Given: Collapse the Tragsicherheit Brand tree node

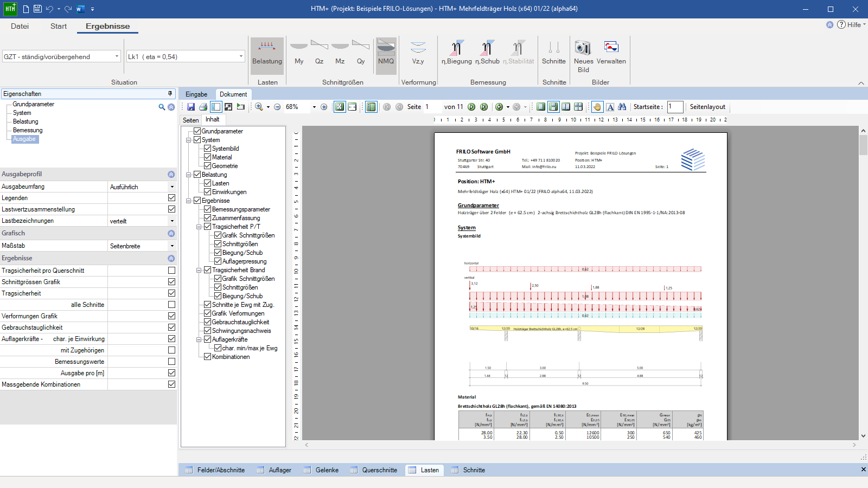Looking at the screenshot, I should (199, 270).
